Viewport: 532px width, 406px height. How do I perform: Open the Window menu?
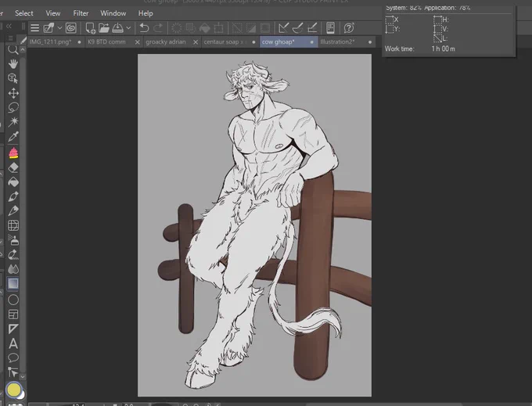click(113, 13)
